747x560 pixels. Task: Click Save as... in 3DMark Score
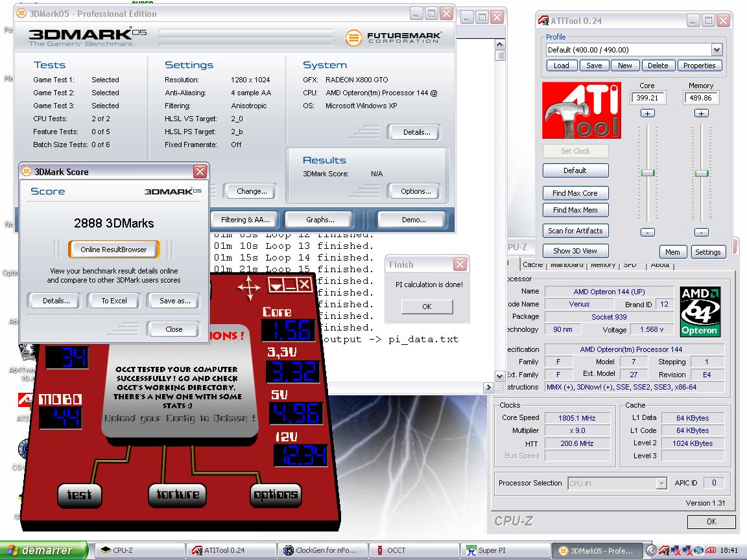(174, 301)
